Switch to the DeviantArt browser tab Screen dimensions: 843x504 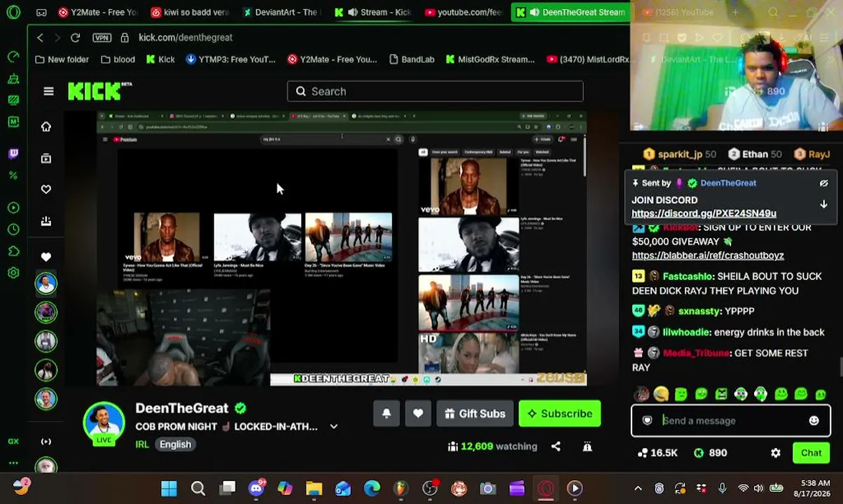pyautogui.click(x=281, y=12)
